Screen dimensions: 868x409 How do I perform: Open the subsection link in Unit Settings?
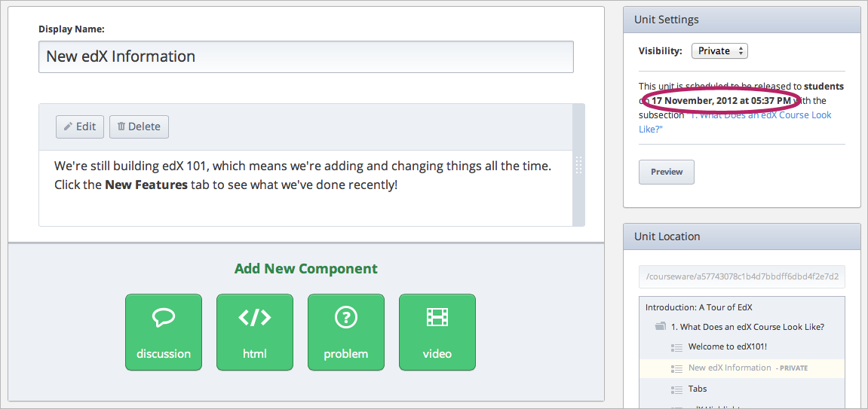point(762,115)
